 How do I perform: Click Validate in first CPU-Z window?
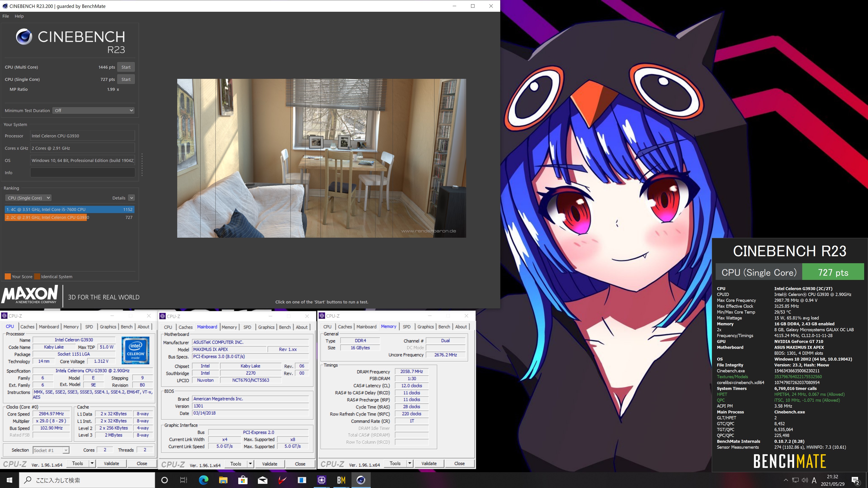111,463
